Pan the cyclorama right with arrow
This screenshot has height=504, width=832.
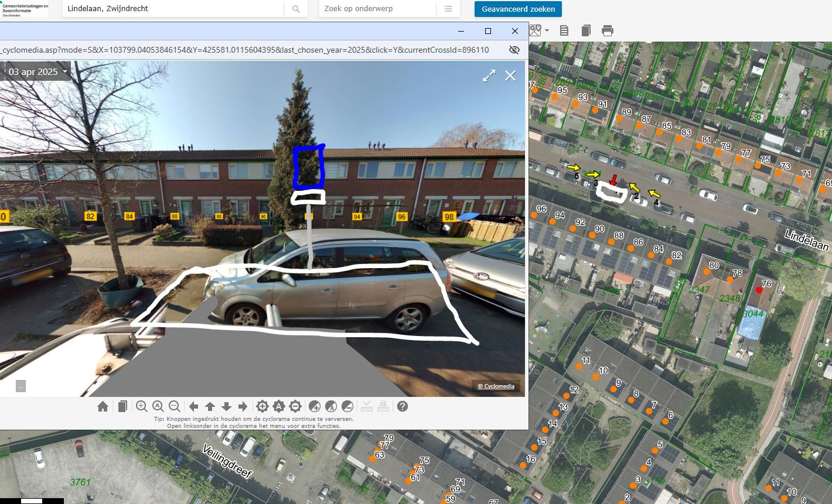243,406
